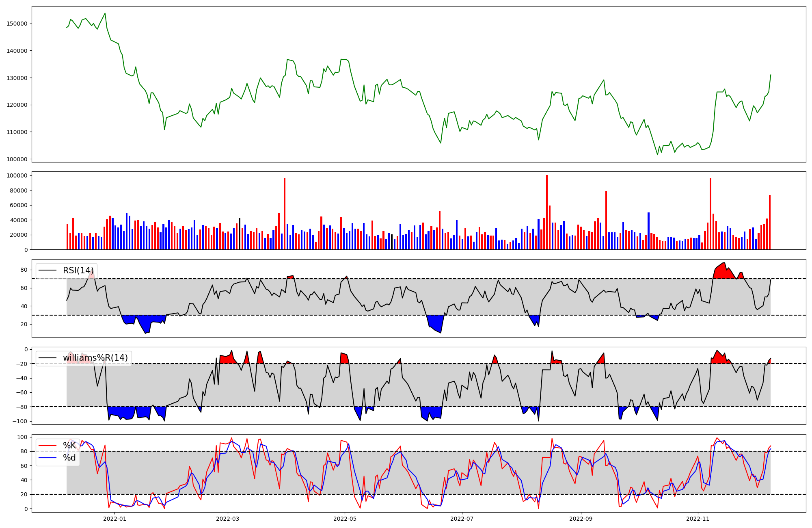Click the 150000 price axis tick label

[x=17, y=24]
